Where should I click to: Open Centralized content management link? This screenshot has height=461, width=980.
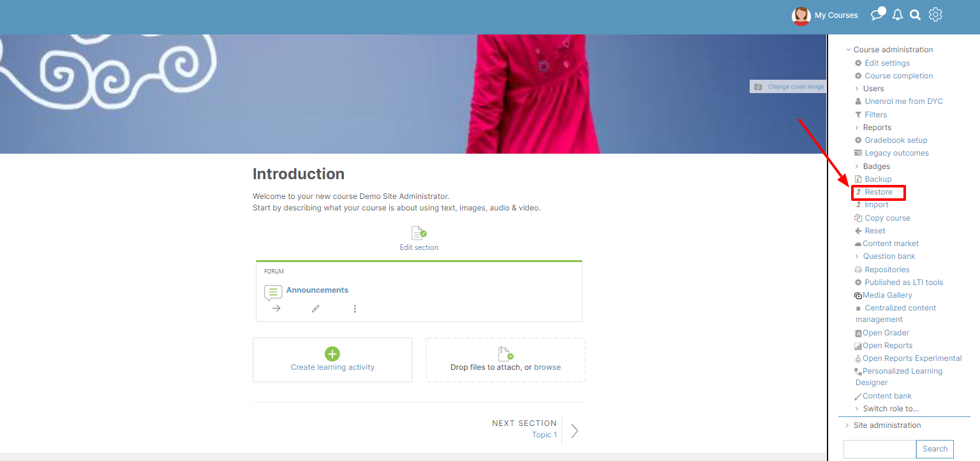tap(896, 314)
